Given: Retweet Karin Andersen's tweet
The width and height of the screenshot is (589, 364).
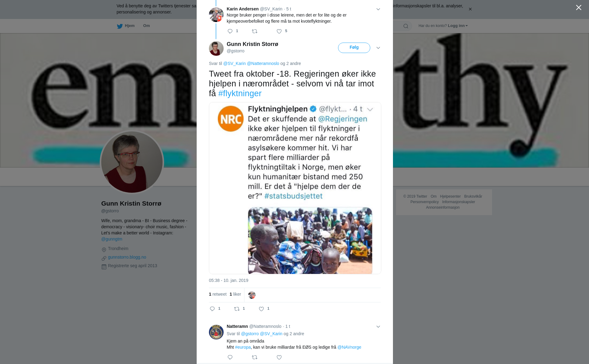Looking at the screenshot, I should (255, 31).
